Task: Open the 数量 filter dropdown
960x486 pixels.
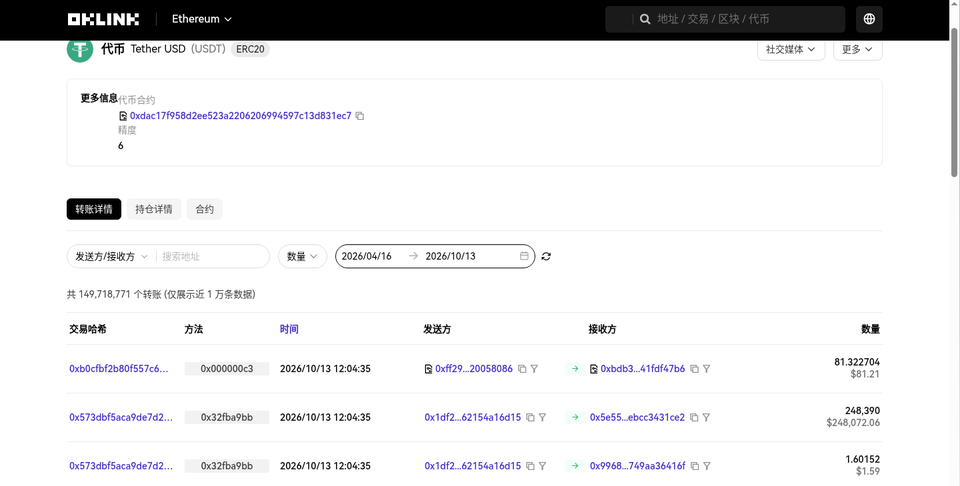Action: pos(302,256)
